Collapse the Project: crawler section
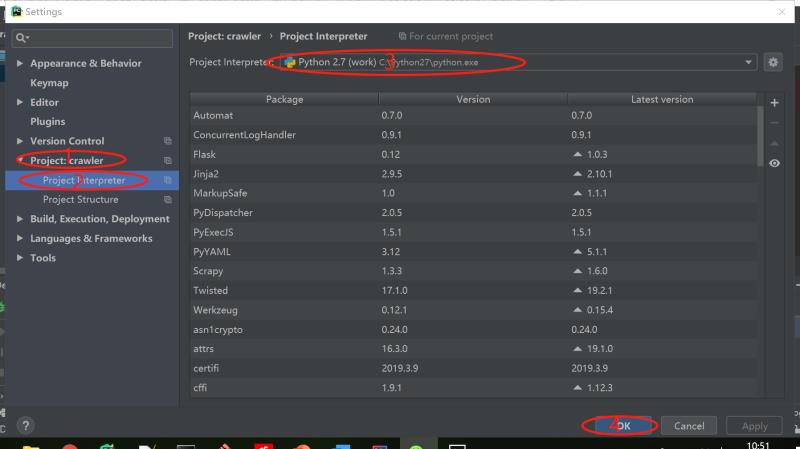Viewport: 800px width, 449px height. [19, 160]
